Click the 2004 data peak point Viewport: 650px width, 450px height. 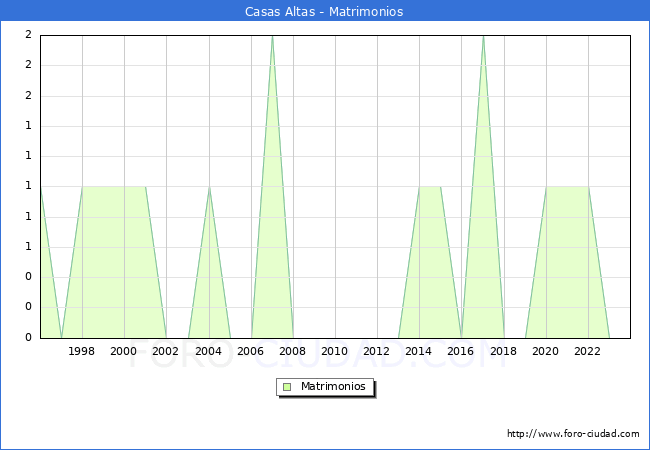209,187
